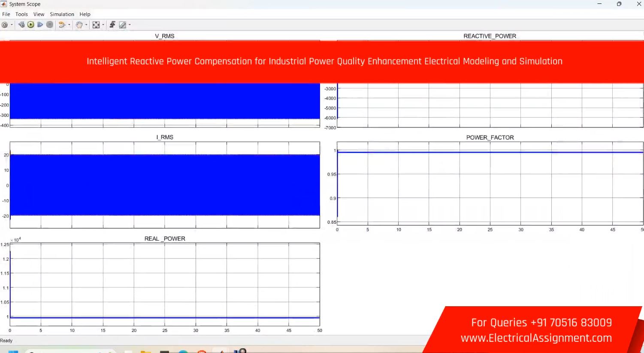Expand the dropdown beside the gear icon
This screenshot has width=644, height=353.
(x=12, y=25)
